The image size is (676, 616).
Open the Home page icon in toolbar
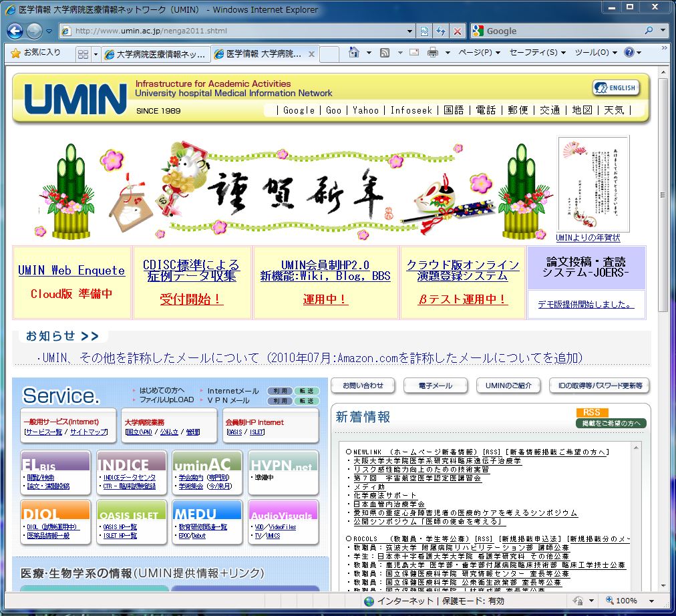click(355, 53)
